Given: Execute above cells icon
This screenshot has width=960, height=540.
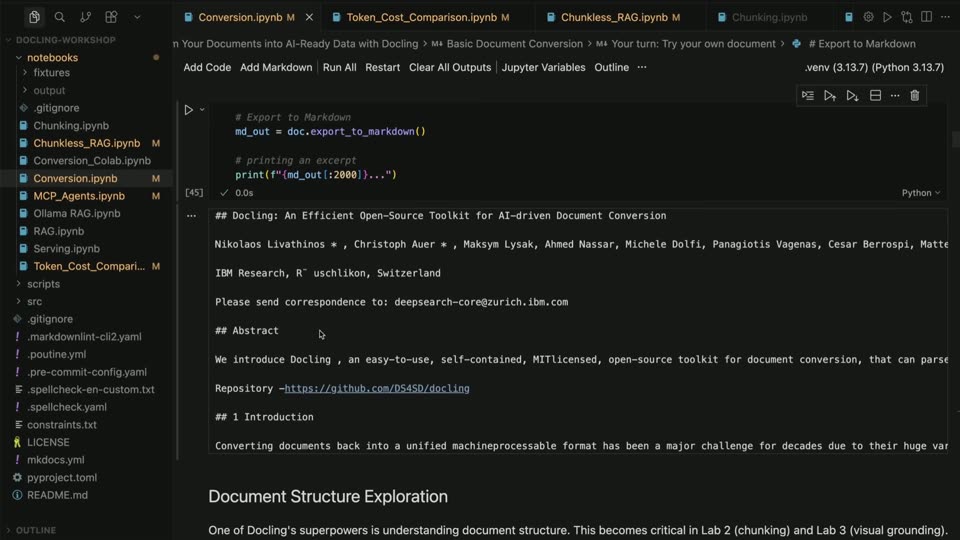Looking at the screenshot, I should coord(830,96).
